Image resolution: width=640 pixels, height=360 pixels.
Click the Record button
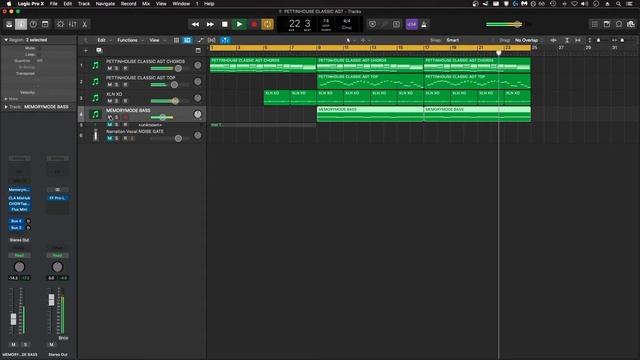(x=254, y=24)
